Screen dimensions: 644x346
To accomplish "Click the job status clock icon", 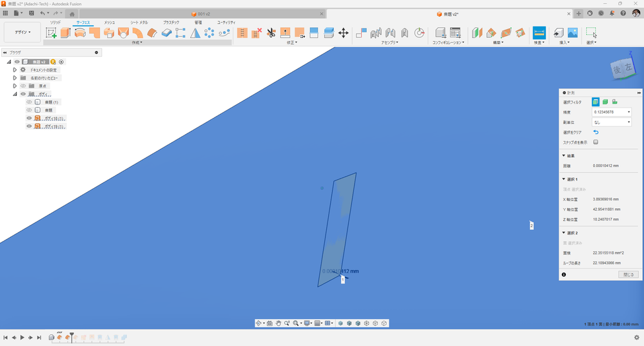I will point(601,13).
